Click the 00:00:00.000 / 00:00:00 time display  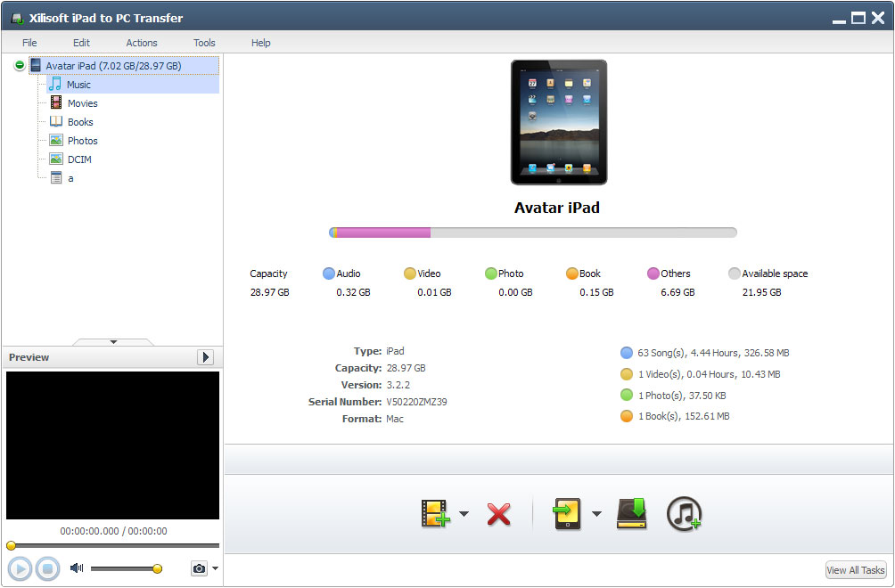click(113, 531)
